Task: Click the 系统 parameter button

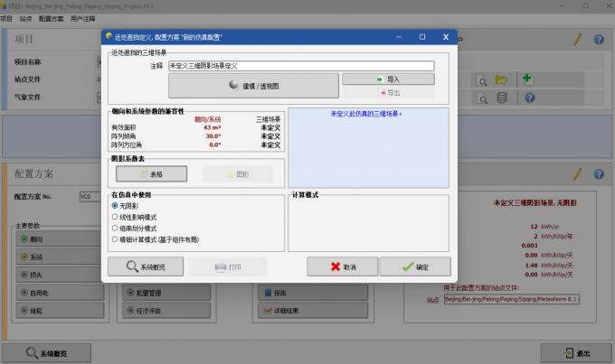Action: [x=59, y=257]
